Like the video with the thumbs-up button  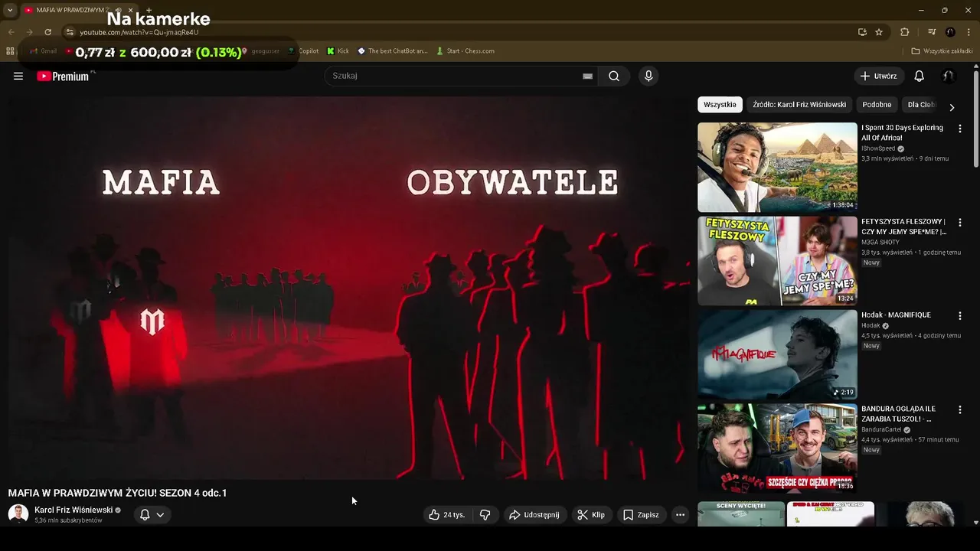[x=447, y=515]
